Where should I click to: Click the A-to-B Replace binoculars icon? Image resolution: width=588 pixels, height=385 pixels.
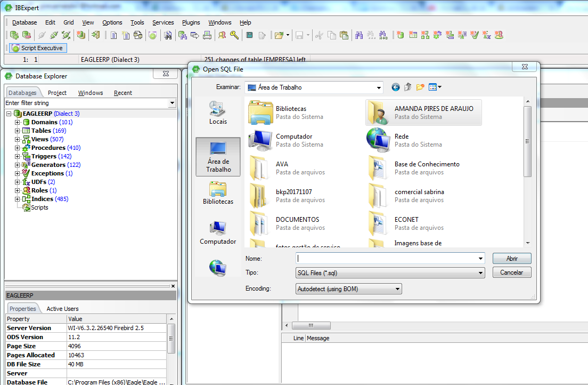[x=383, y=35]
